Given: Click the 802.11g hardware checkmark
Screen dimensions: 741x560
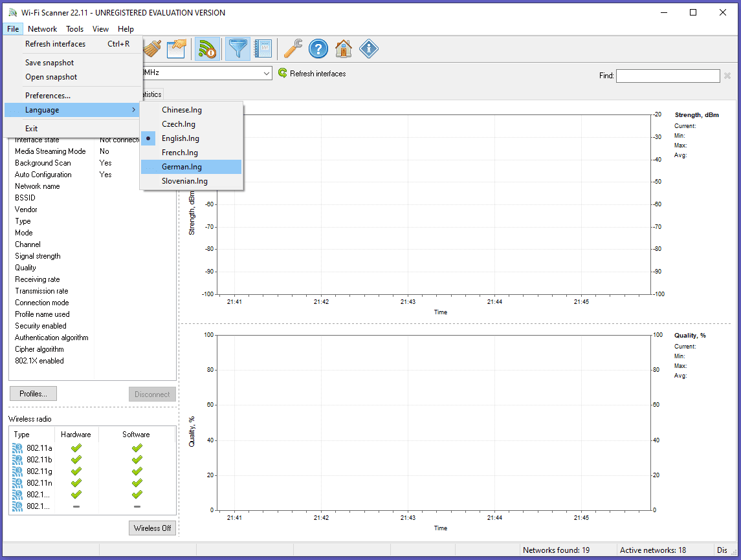Looking at the screenshot, I should click(x=76, y=471).
